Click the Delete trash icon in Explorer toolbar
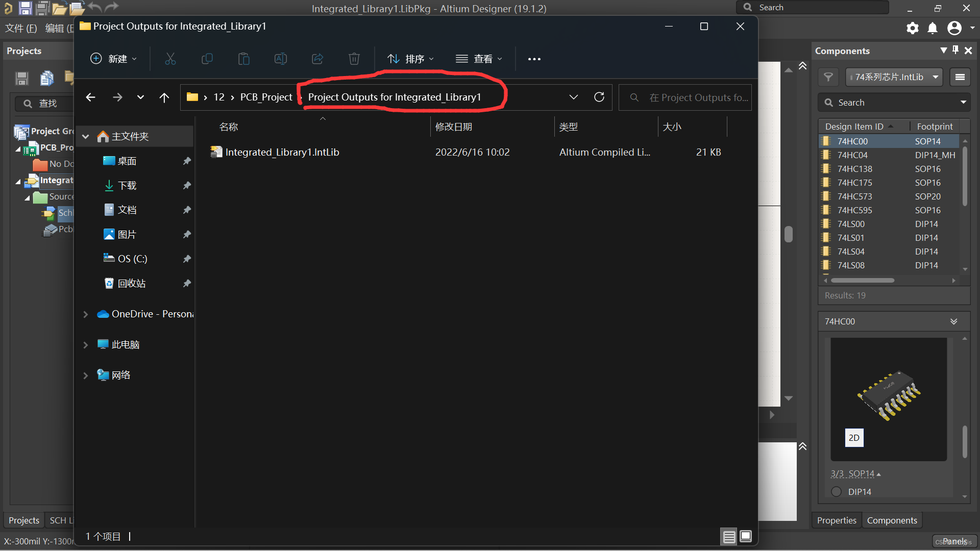The width and height of the screenshot is (980, 551). (354, 59)
